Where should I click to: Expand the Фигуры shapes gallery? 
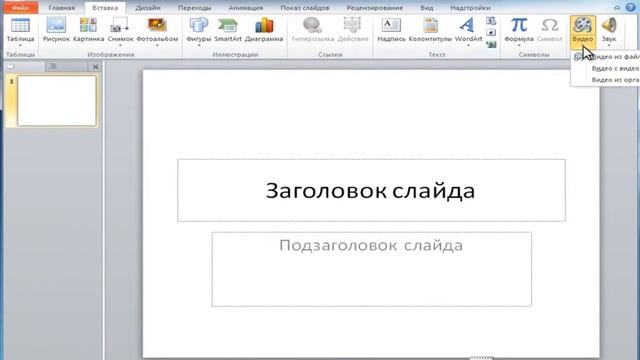click(x=198, y=45)
